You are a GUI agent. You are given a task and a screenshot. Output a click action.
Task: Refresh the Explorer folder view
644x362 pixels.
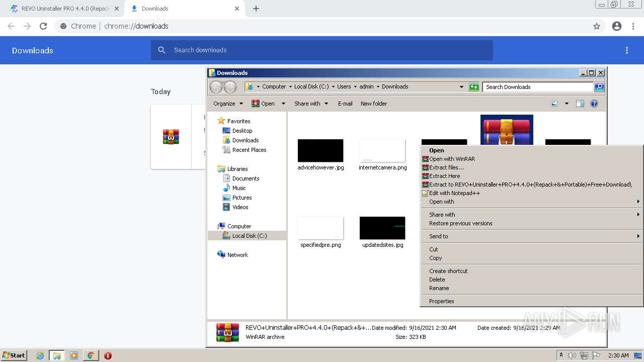click(x=474, y=87)
